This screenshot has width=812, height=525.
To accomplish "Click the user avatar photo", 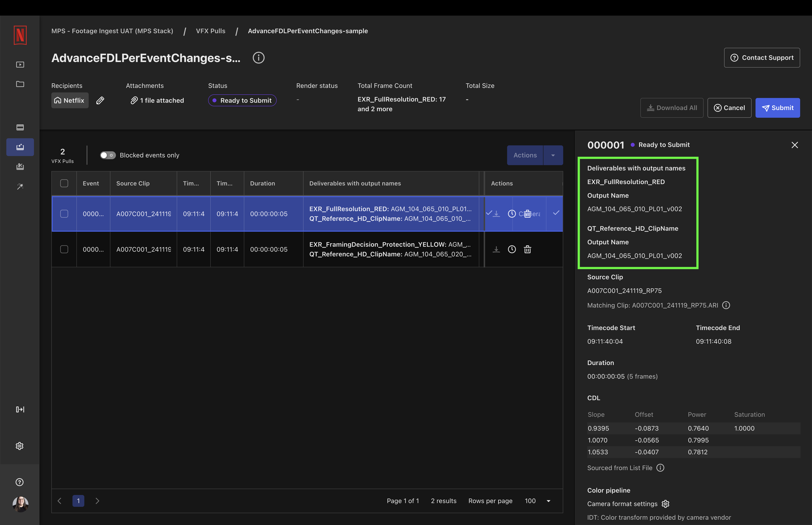I will pyautogui.click(x=21, y=504).
